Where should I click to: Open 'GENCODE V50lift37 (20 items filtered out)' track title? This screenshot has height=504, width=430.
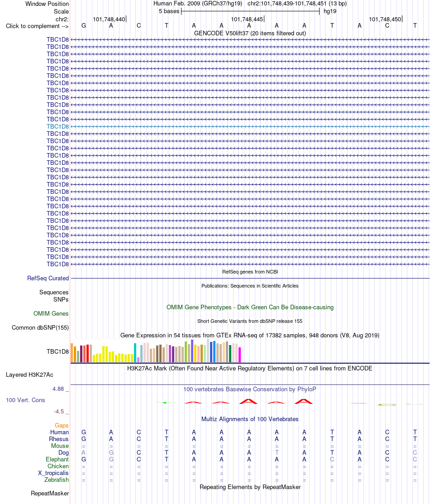250,34
